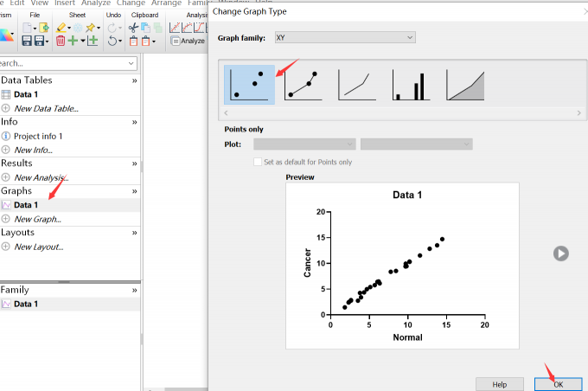Image resolution: width=588 pixels, height=391 pixels.
Task: Click the new graph axes plus icon
Action: [x=93, y=41]
